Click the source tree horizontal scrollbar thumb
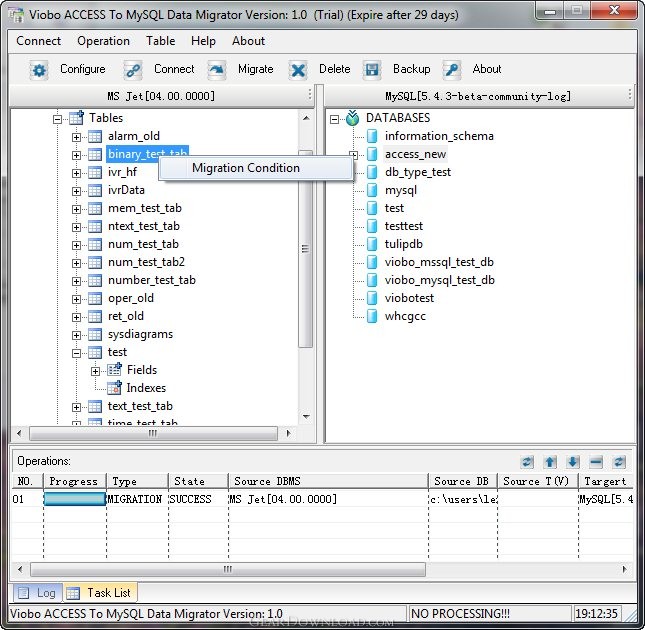 tap(153, 433)
